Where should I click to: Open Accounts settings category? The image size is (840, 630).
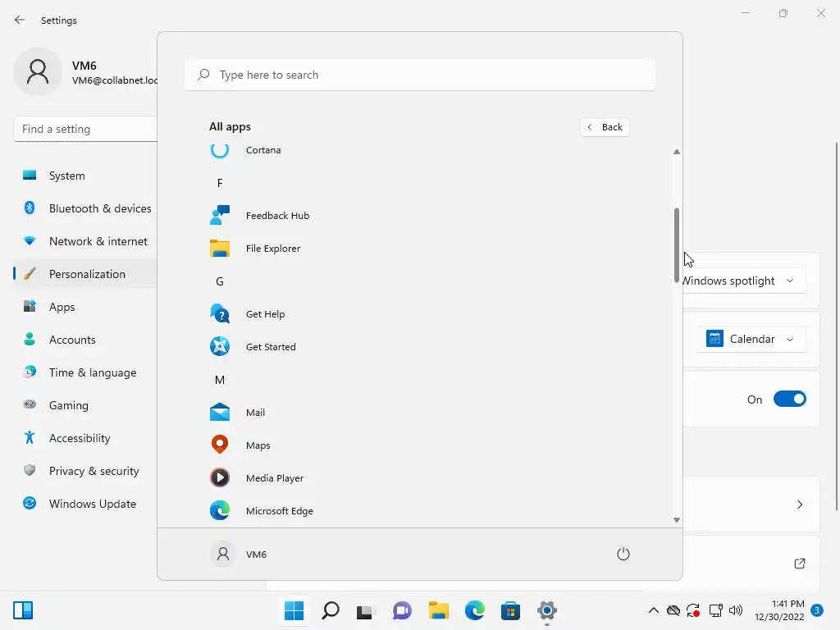point(85,340)
